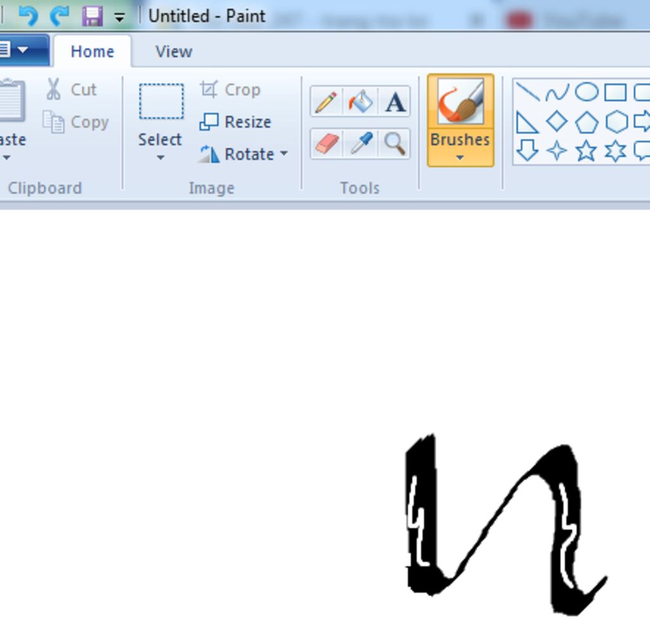
Task: Click the Cut button
Action: point(71,89)
